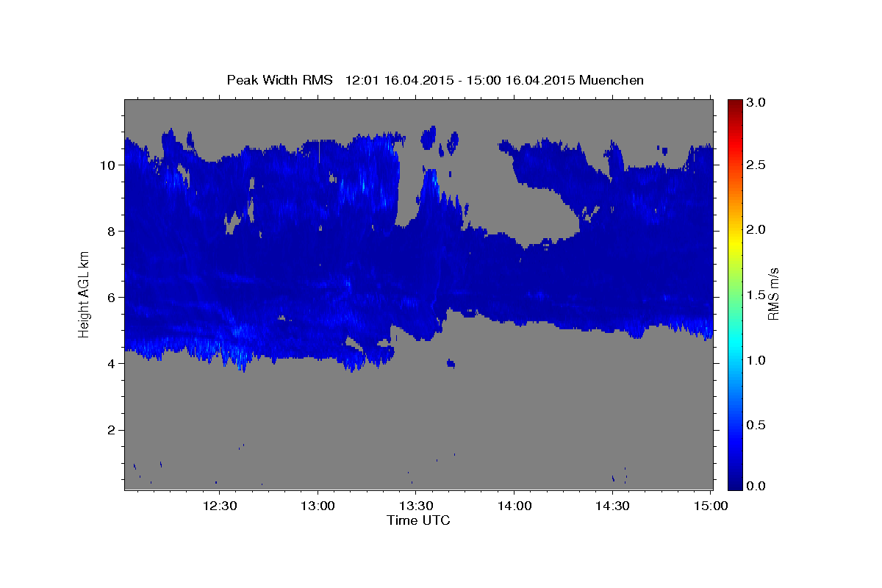Click the colorbar value 1.0
Image resolution: width=882 pixels, height=588 pixels.
tap(756, 361)
